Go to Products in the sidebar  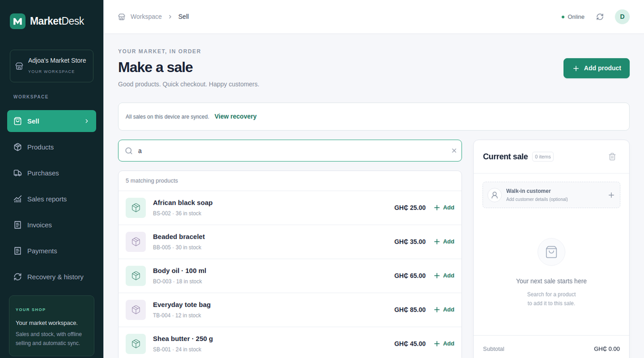point(52,147)
